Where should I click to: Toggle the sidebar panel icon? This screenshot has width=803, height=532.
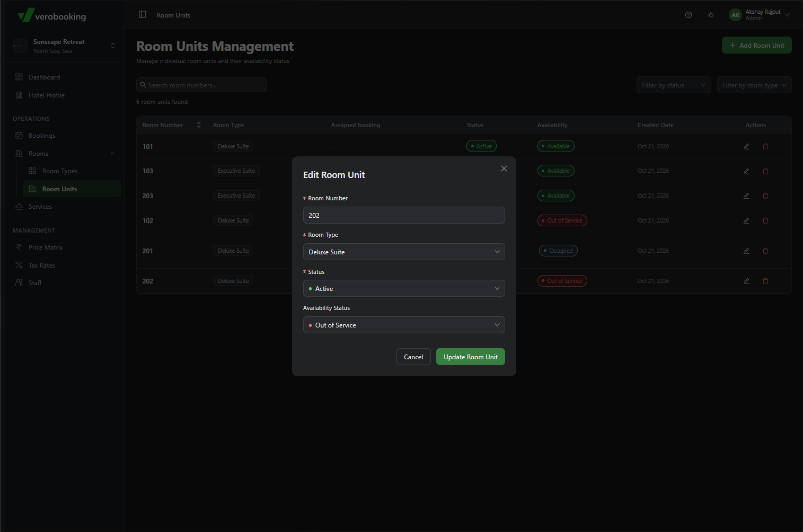[x=143, y=15]
